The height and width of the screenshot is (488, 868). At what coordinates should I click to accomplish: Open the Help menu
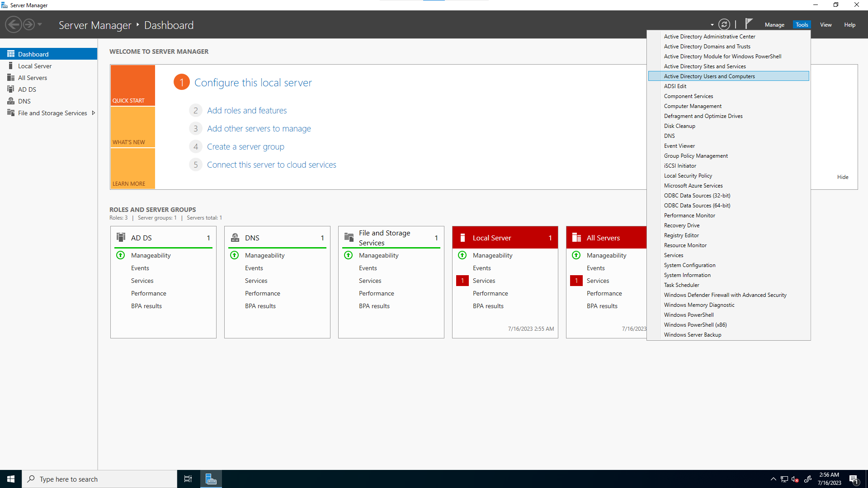(x=849, y=25)
